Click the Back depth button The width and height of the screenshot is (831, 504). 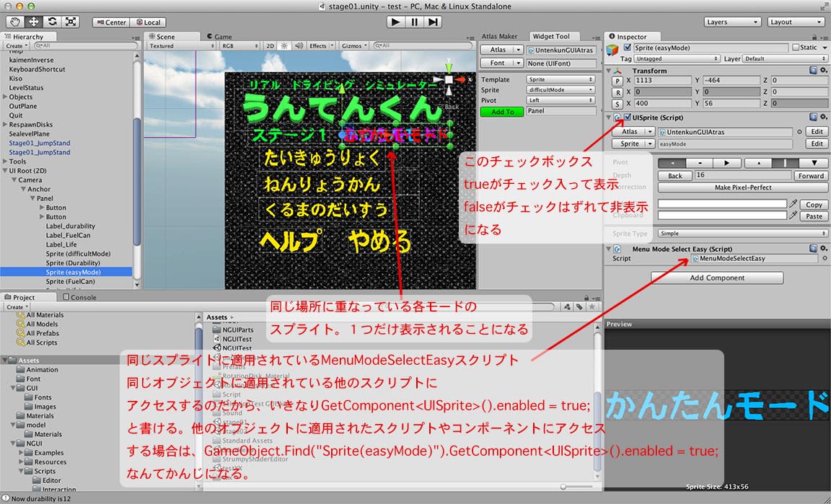pos(674,175)
